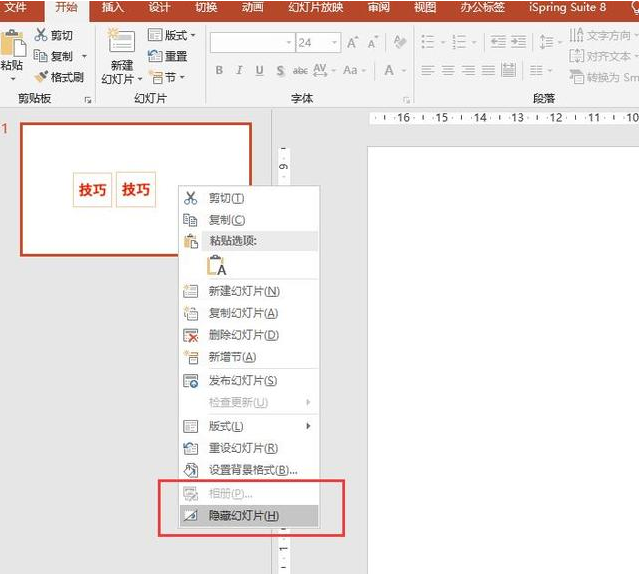Click Hide Slide (隐藏幻灯片) menu entry
640x574 pixels.
[243, 516]
